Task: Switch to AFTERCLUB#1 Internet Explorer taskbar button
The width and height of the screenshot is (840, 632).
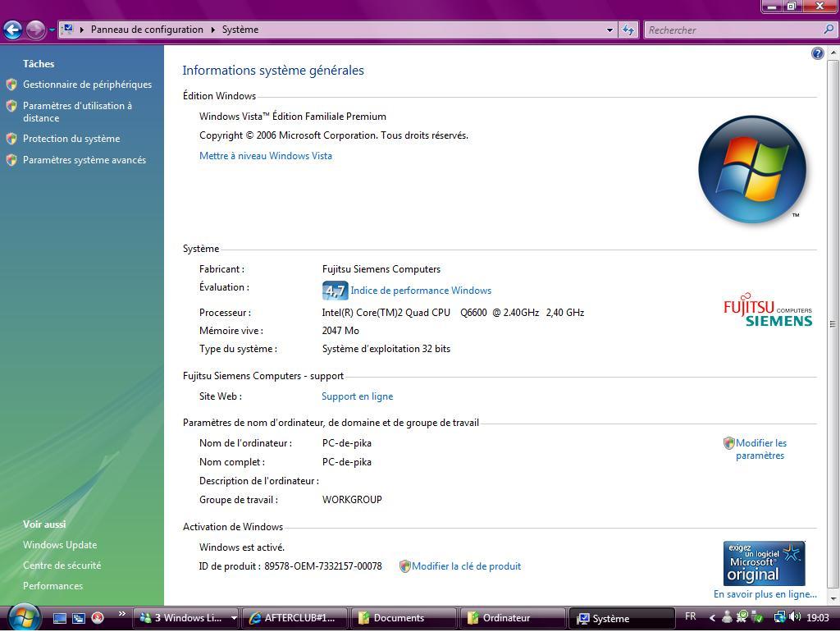Action: click(x=294, y=619)
